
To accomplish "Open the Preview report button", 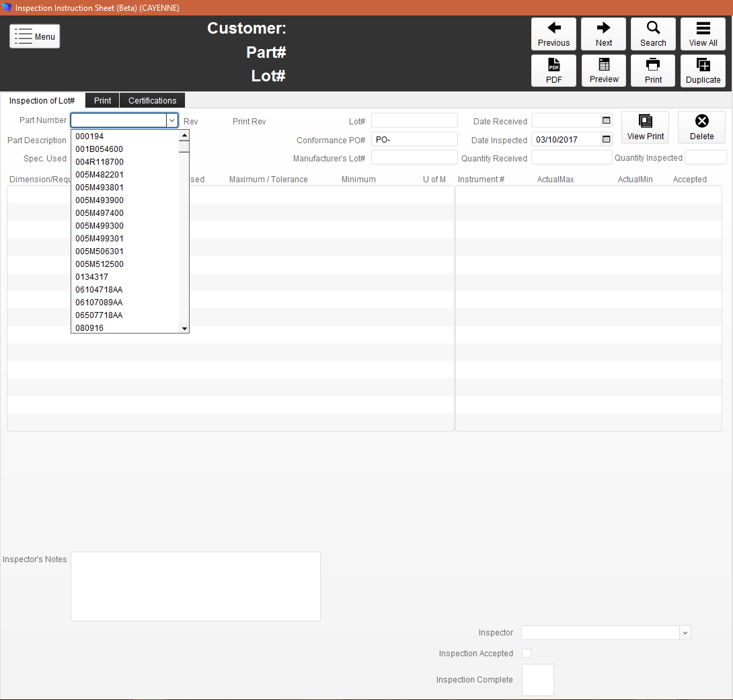I will (x=603, y=71).
